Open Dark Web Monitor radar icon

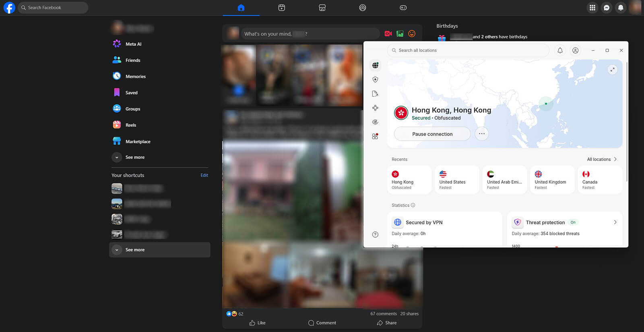375,122
